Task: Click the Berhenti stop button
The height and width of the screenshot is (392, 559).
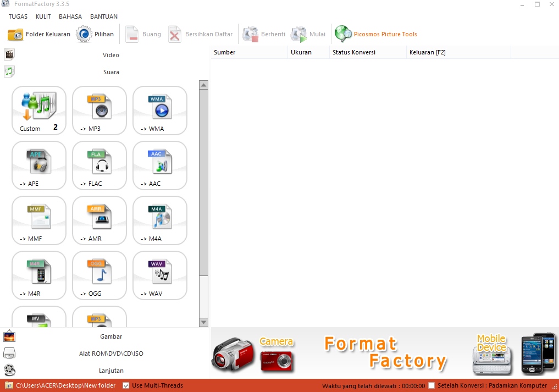Action: tap(264, 34)
